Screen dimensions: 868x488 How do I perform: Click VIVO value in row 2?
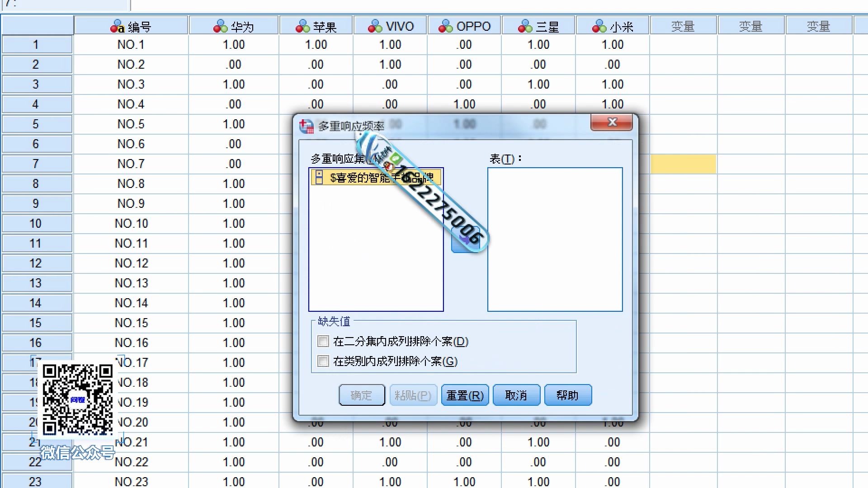tap(390, 65)
